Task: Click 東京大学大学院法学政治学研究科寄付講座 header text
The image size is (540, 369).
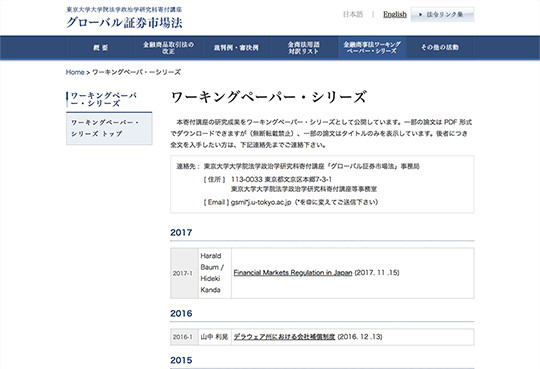Action: point(124,9)
